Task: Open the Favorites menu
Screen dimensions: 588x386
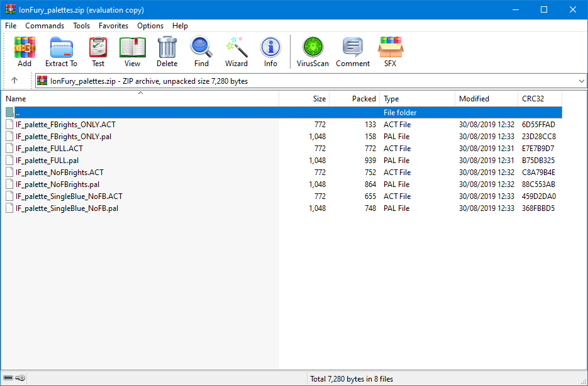Action: pos(113,26)
